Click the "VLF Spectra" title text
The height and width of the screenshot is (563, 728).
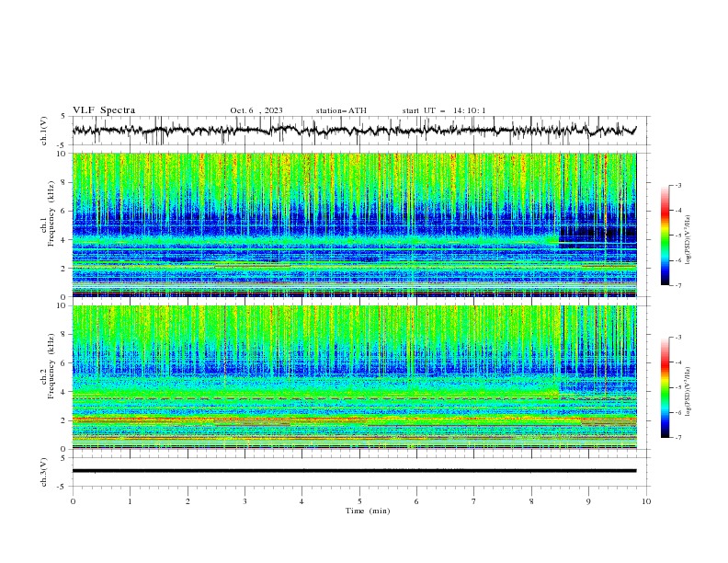[x=104, y=110]
